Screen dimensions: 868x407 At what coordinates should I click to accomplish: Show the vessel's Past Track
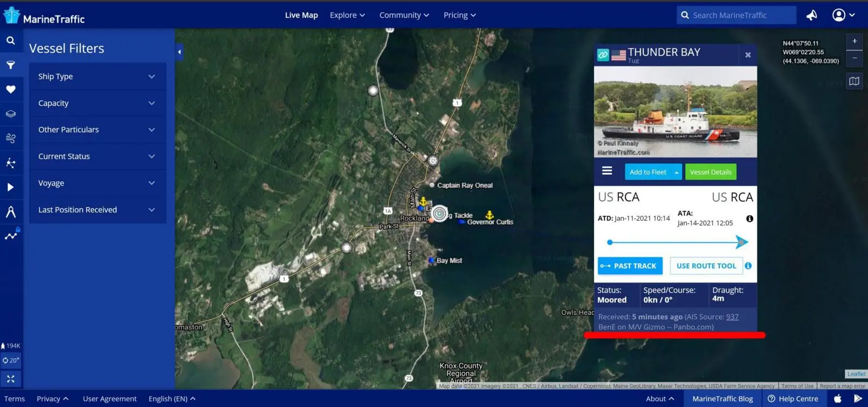[630, 266]
